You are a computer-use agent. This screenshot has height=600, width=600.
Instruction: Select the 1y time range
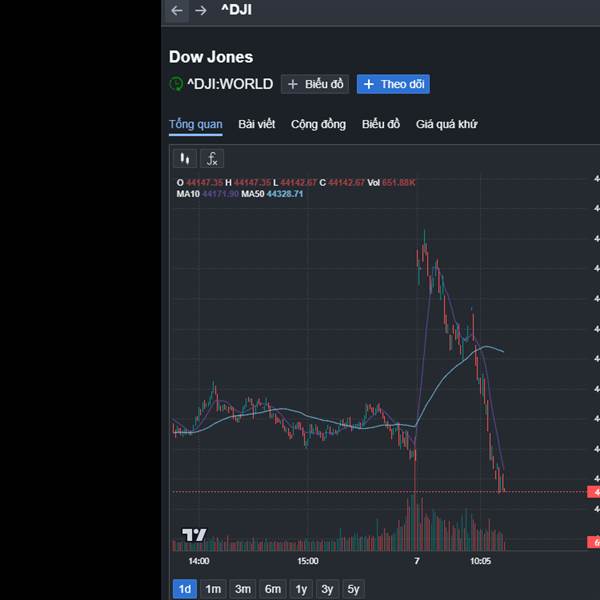point(301,589)
